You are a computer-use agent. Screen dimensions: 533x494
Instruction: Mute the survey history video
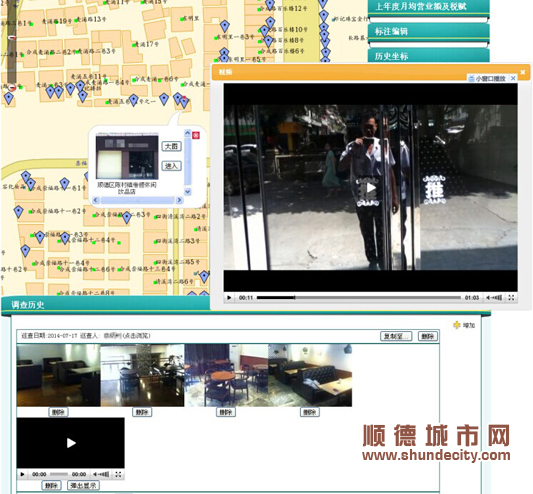coord(101,474)
